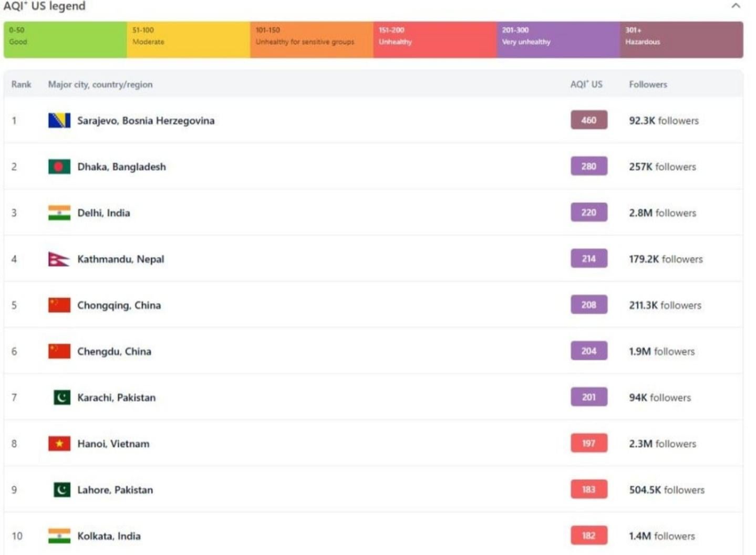
Task: Click the India flag beside Kolkata
Action: click(x=59, y=536)
